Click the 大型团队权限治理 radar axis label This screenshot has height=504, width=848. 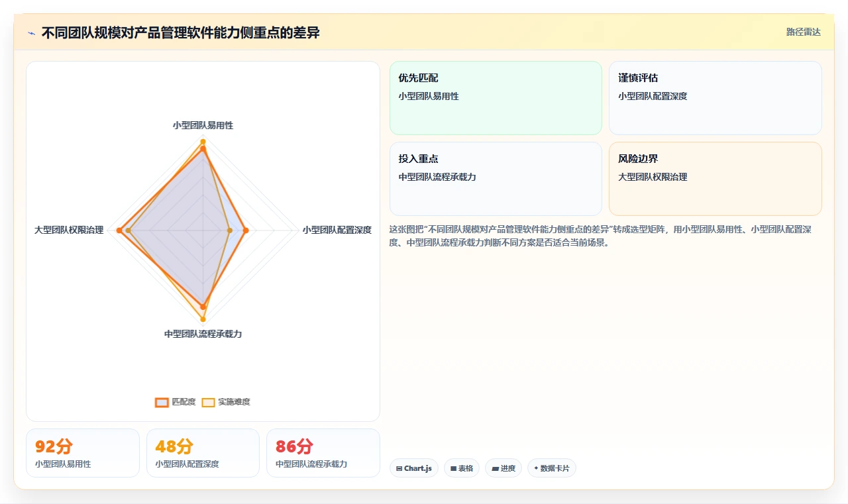tap(69, 230)
